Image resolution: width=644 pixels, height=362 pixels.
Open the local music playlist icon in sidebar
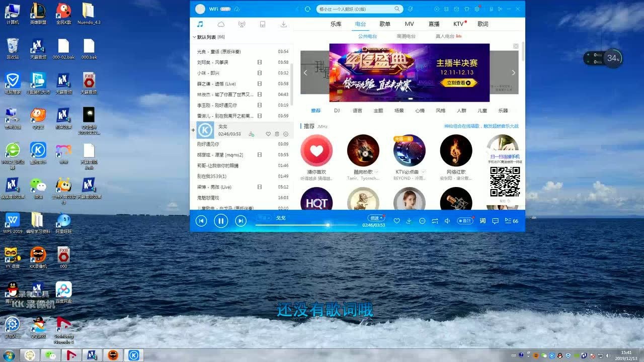(x=200, y=24)
